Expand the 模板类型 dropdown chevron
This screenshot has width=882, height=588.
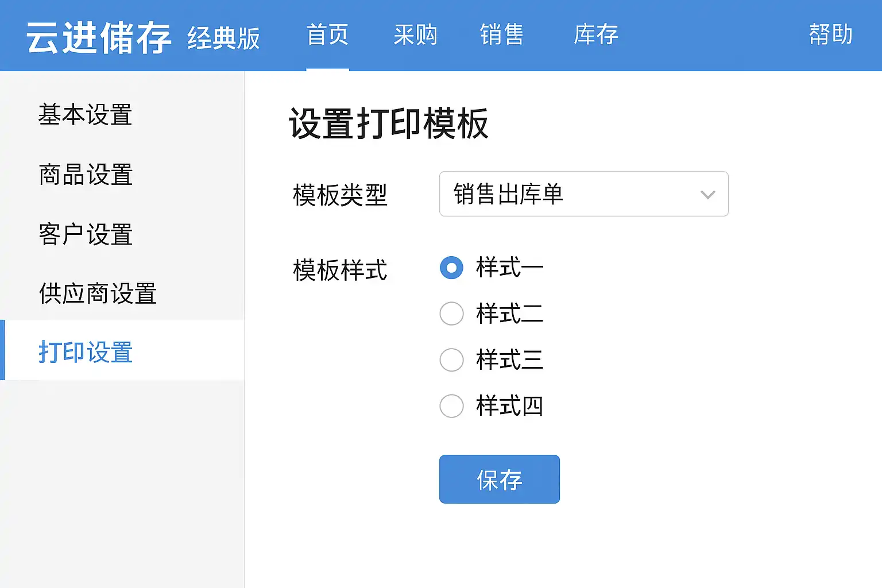707,195
